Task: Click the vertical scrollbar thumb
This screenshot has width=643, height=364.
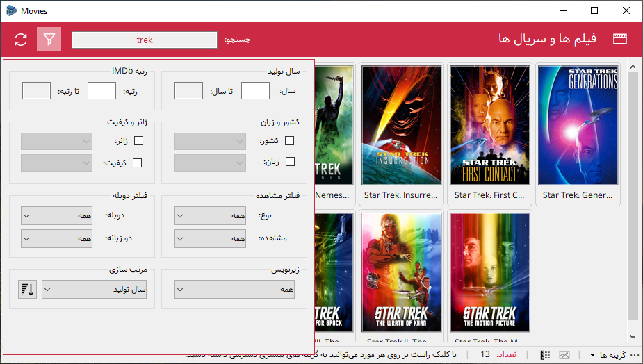Action: point(633,196)
